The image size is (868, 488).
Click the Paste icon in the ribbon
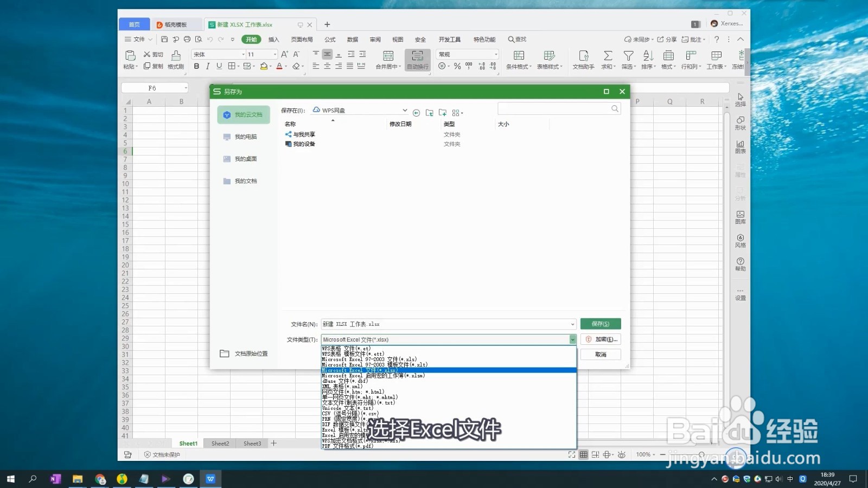coord(130,55)
